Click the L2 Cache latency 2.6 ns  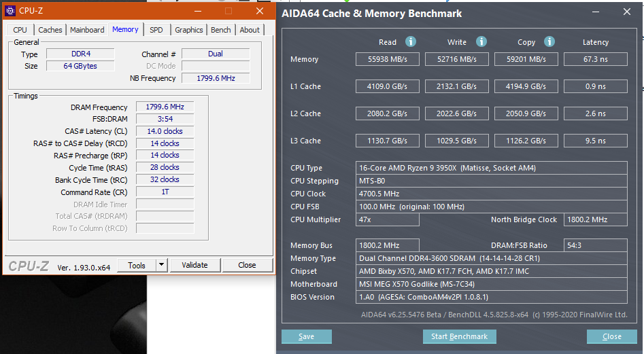596,113
